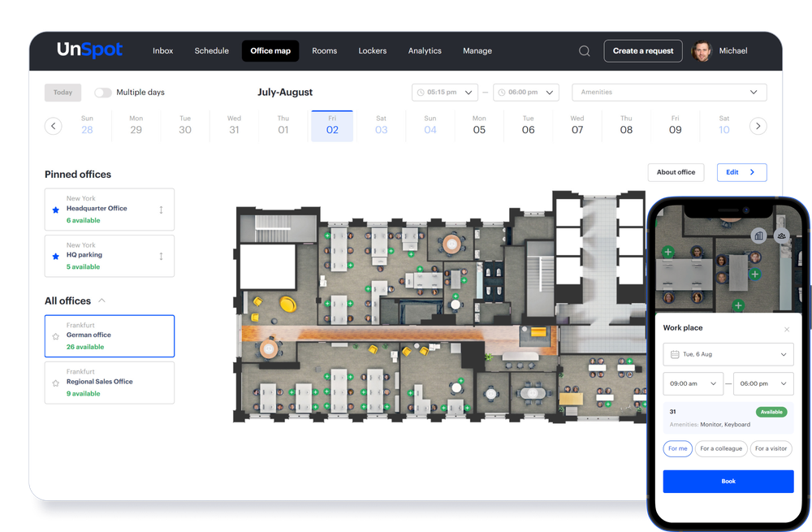Select For me booking option
812x532 pixels.
[x=677, y=448]
